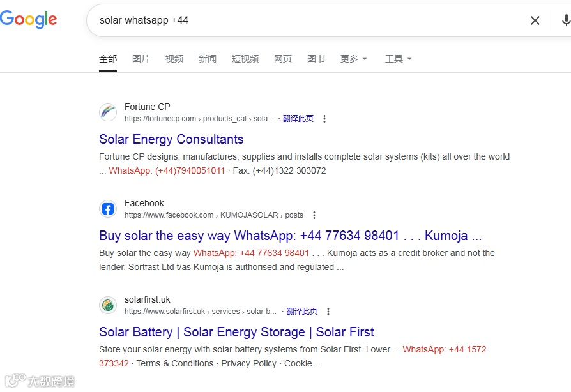Viewport: 571px width, 392px height.
Task: Open Buy solar the easy way result
Action: [290, 236]
